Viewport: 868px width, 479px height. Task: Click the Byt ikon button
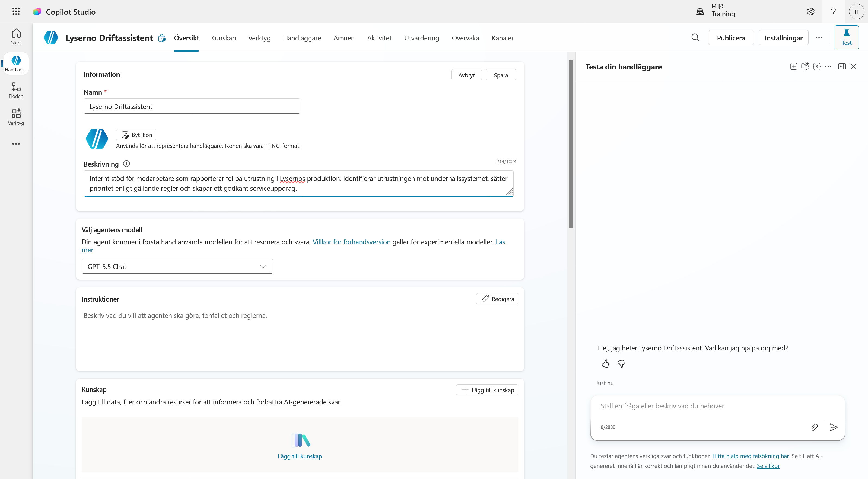[x=136, y=135]
